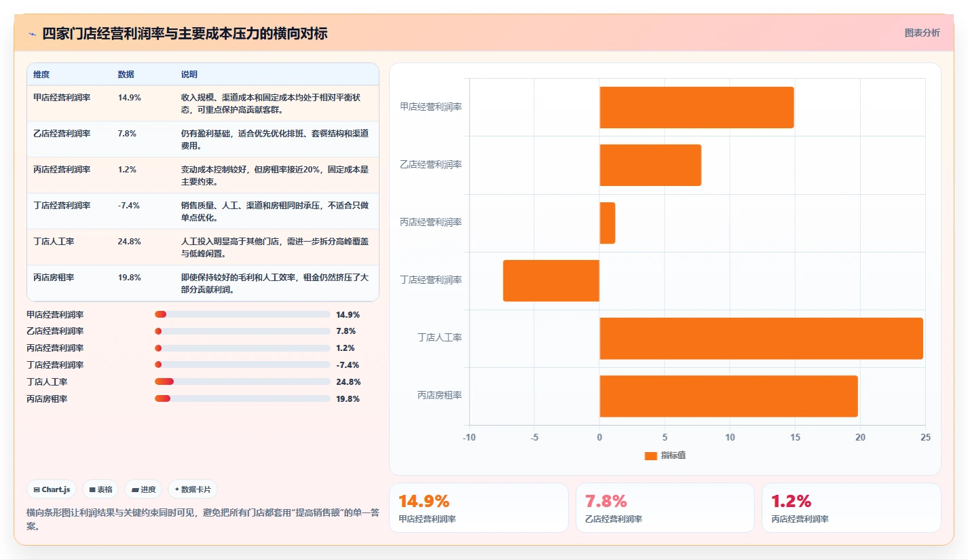
Task: Click the 丁店经营利润率 progress bar
Action: pos(242,365)
